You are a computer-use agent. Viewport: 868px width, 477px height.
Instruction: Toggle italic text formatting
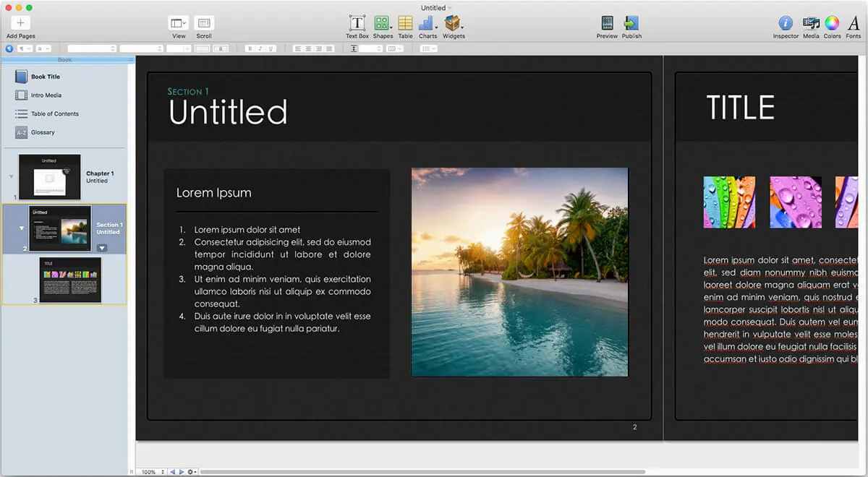click(260, 48)
